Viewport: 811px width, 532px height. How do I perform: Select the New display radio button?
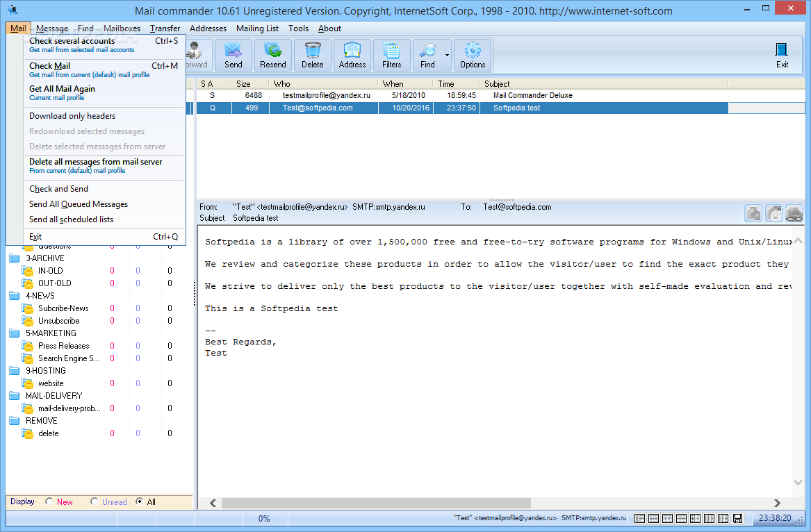pos(49,501)
